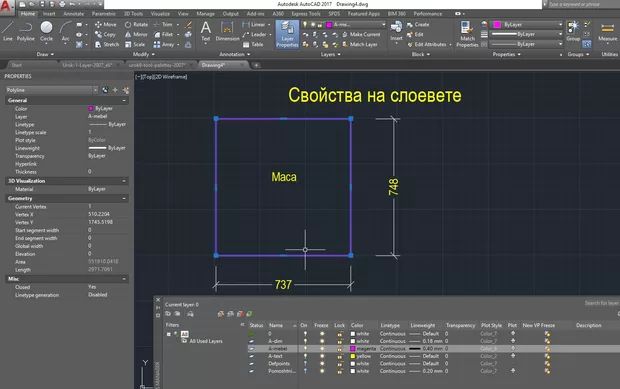620x389 pixels.
Task: Toggle On lightbulb for A-text layer
Action: (x=305, y=356)
